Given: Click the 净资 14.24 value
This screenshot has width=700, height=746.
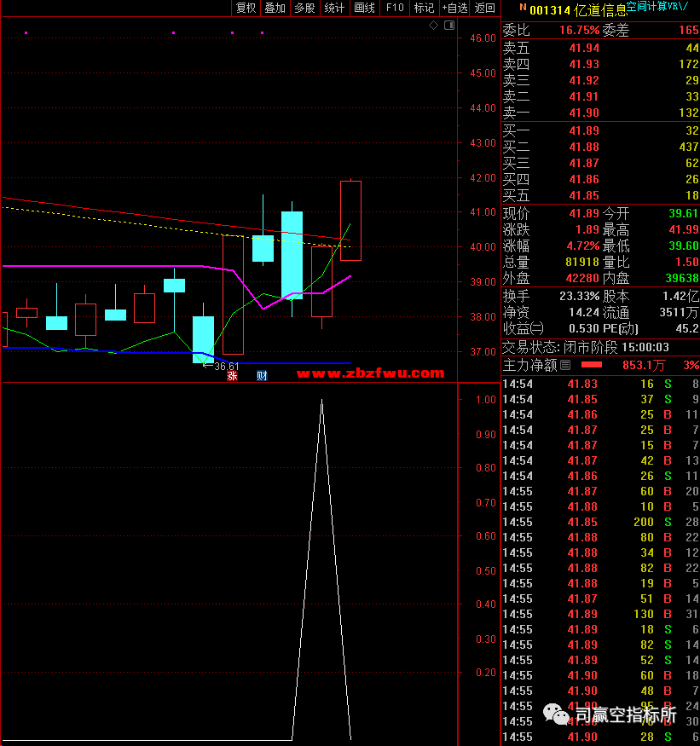Looking at the screenshot, I should coord(584,312).
